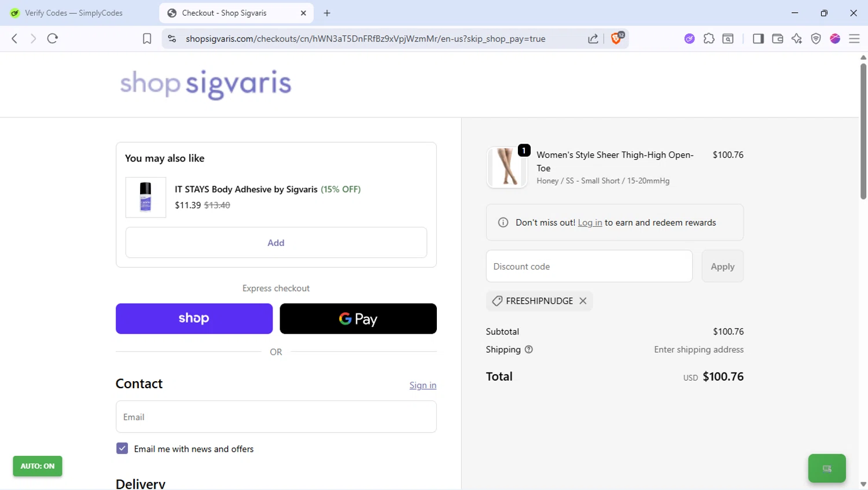Click the body adhesive product thumbnail

(x=146, y=197)
